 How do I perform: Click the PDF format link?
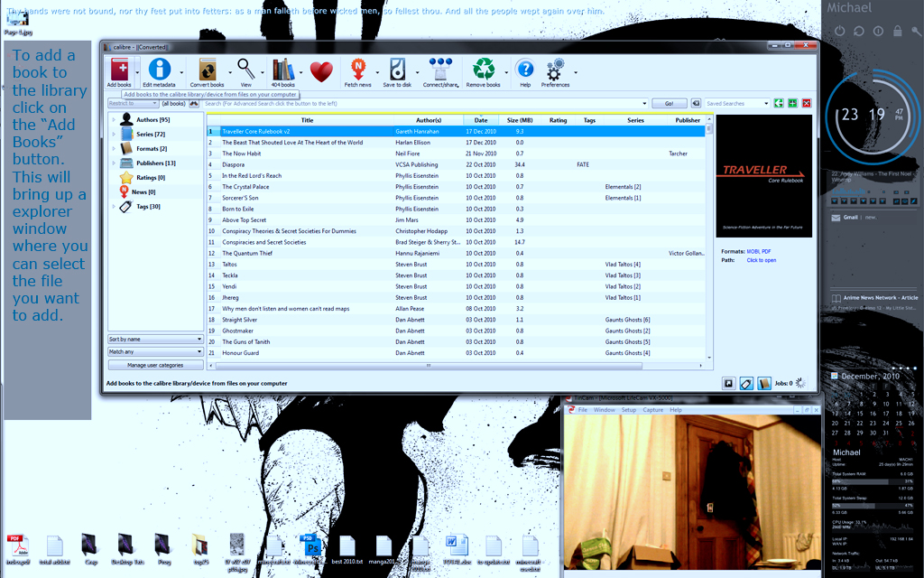tap(766, 251)
